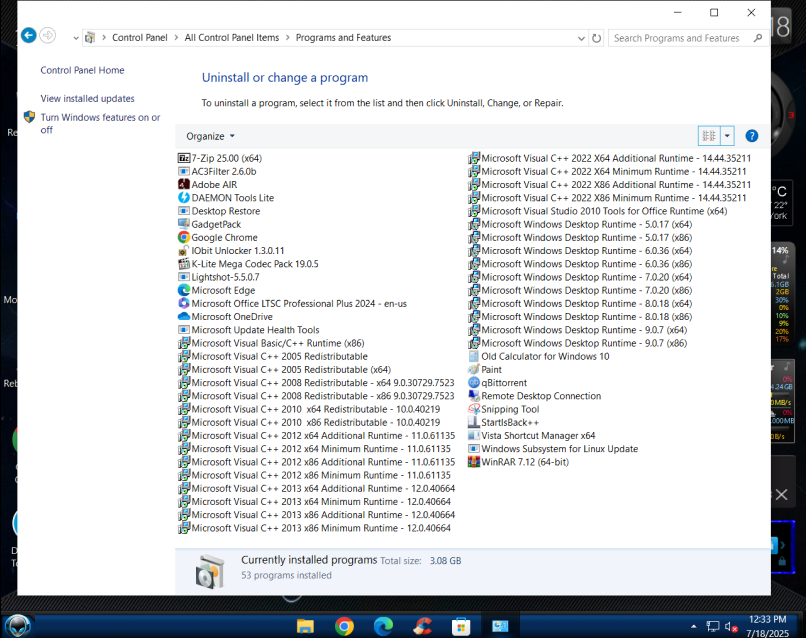
Task: Open Microsoft Store from the taskbar
Action: [461, 626]
